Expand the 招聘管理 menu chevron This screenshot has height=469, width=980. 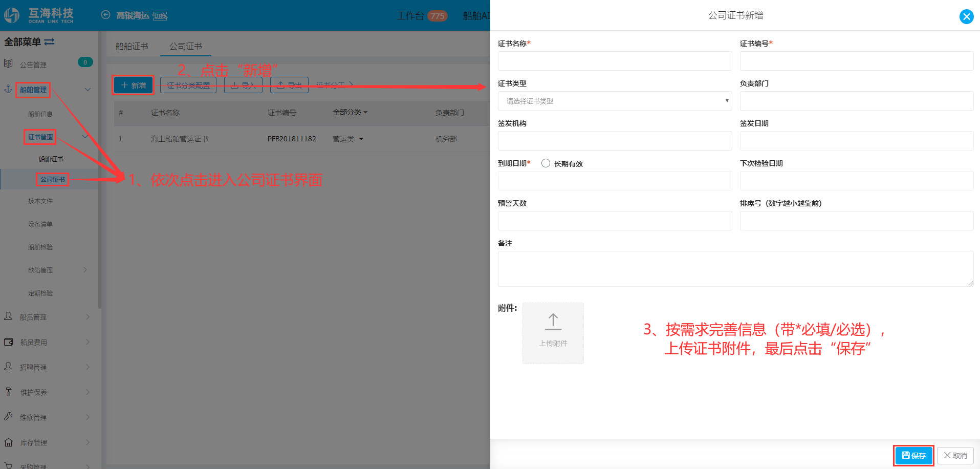tap(88, 367)
